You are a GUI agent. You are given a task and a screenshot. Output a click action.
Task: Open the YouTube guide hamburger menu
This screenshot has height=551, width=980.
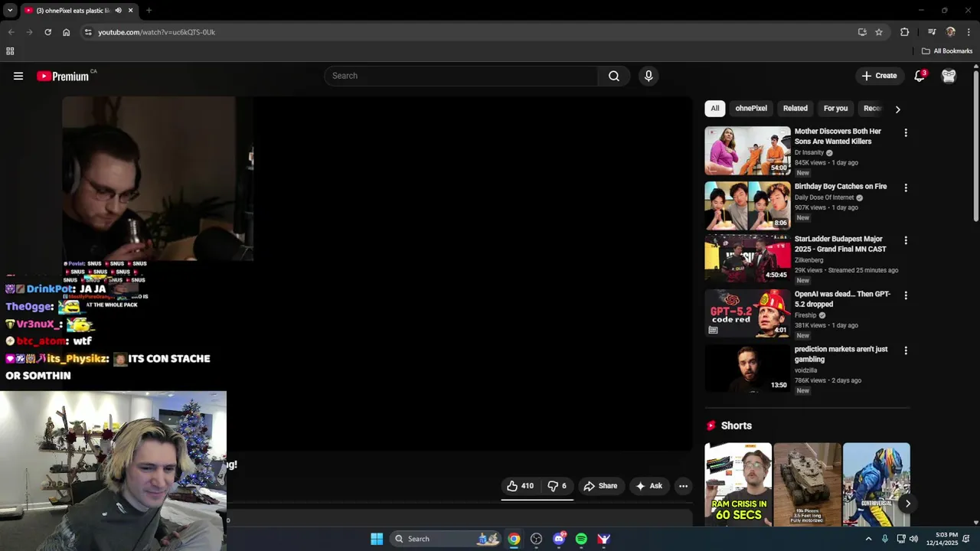[x=18, y=76]
